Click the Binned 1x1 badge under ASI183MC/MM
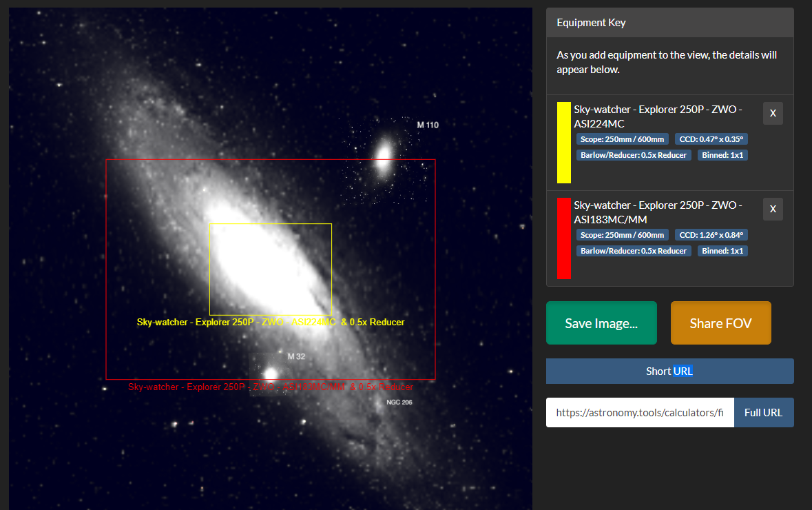 722,251
